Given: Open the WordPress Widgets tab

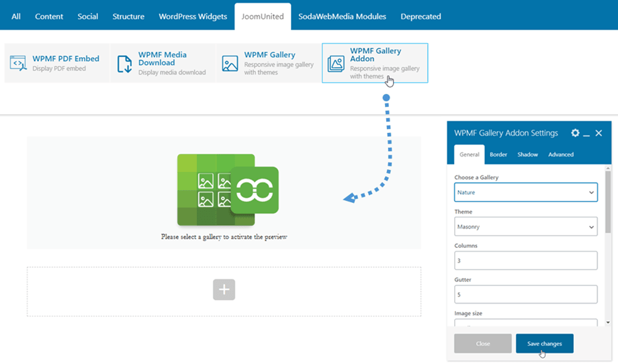Looking at the screenshot, I should pyautogui.click(x=193, y=17).
